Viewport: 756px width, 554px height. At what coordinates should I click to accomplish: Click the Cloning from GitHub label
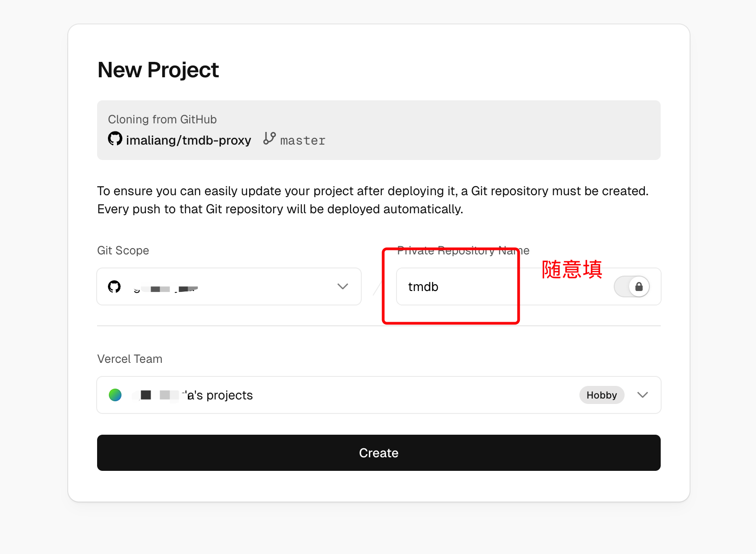point(162,119)
